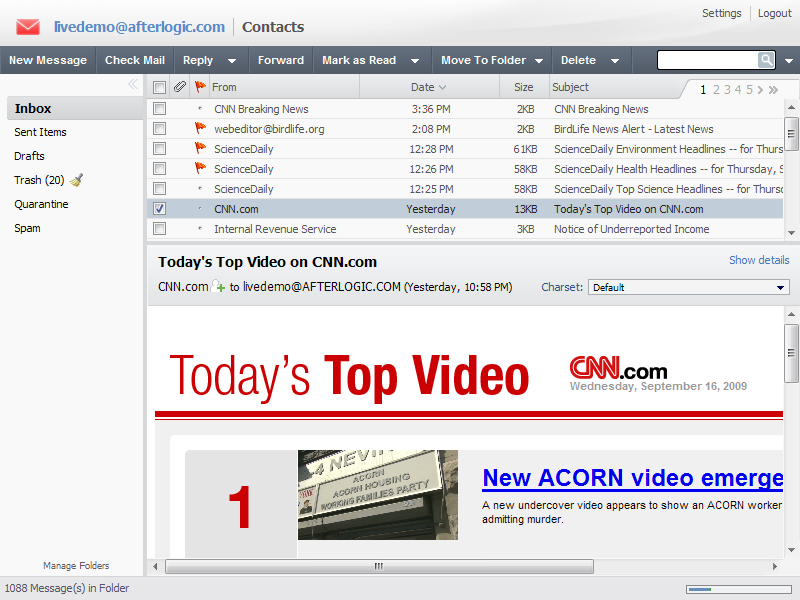Open the Contacts tab

tap(273, 27)
